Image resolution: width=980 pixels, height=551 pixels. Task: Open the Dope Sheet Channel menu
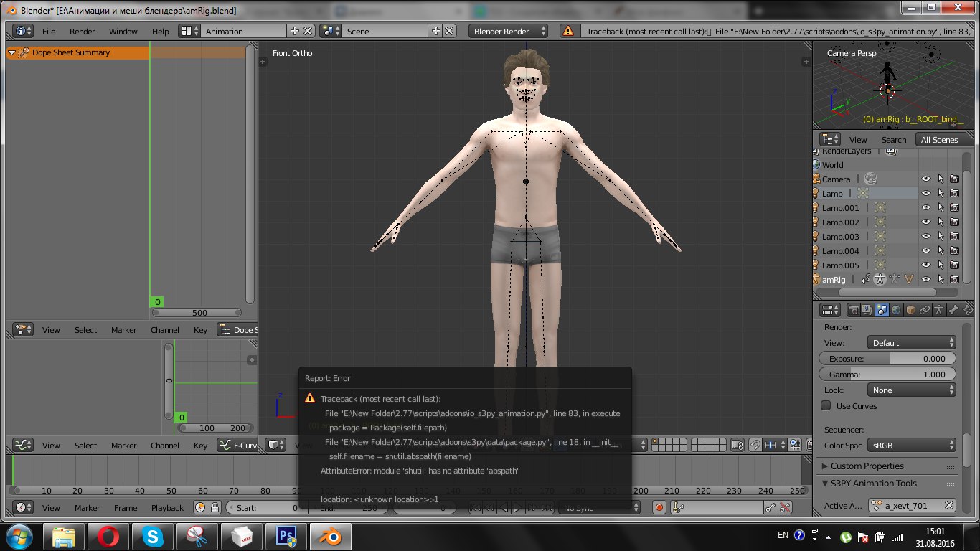[x=164, y=329]
